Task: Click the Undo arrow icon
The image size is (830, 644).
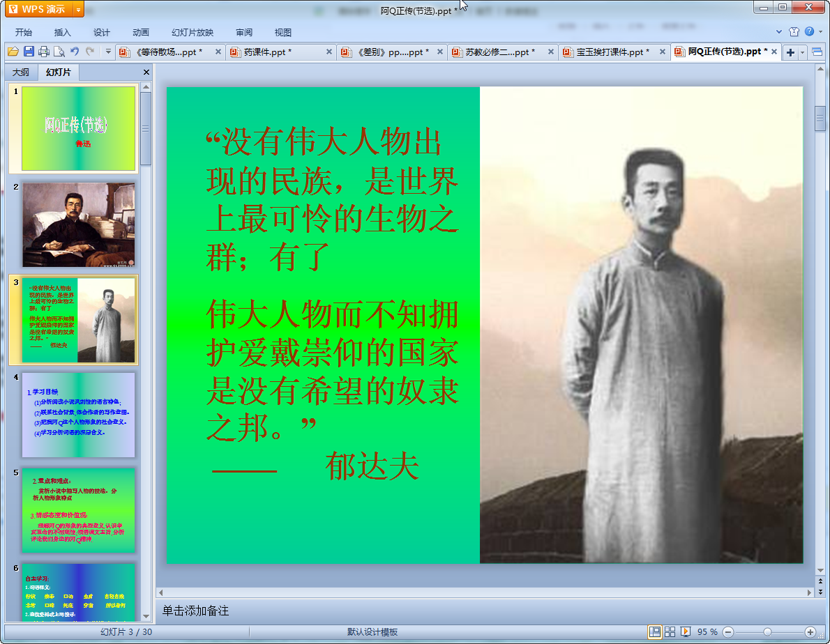Action: coord(75,52)
